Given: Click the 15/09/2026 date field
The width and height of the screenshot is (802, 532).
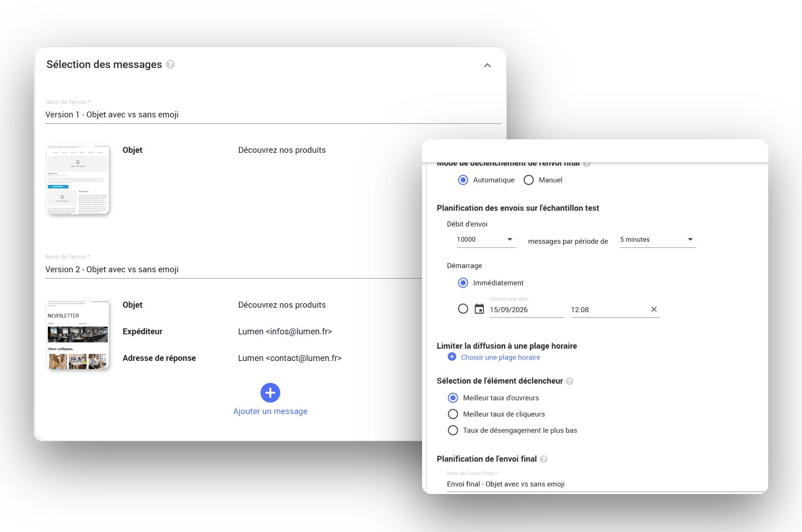Looking at the screenshot, I should 527,310.
